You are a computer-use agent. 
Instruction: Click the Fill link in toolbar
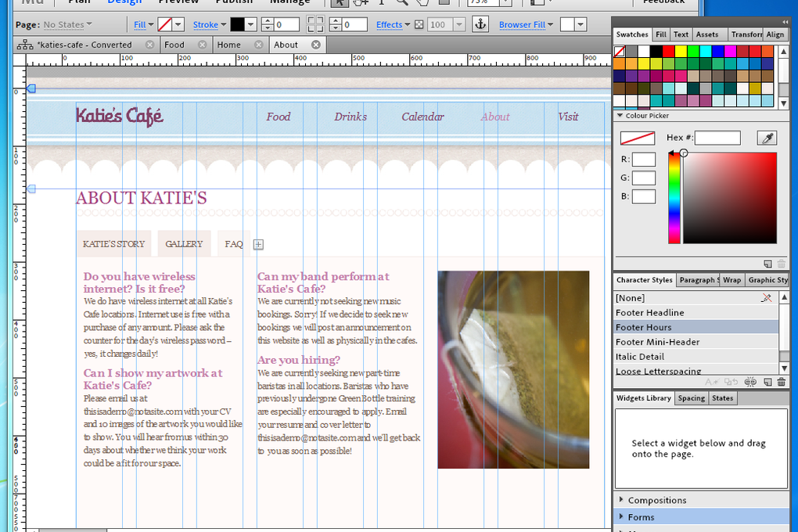[140, 24]
